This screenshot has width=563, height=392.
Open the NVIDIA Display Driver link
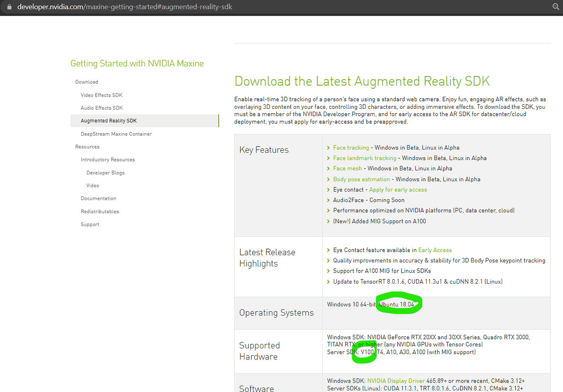[396, 381]
